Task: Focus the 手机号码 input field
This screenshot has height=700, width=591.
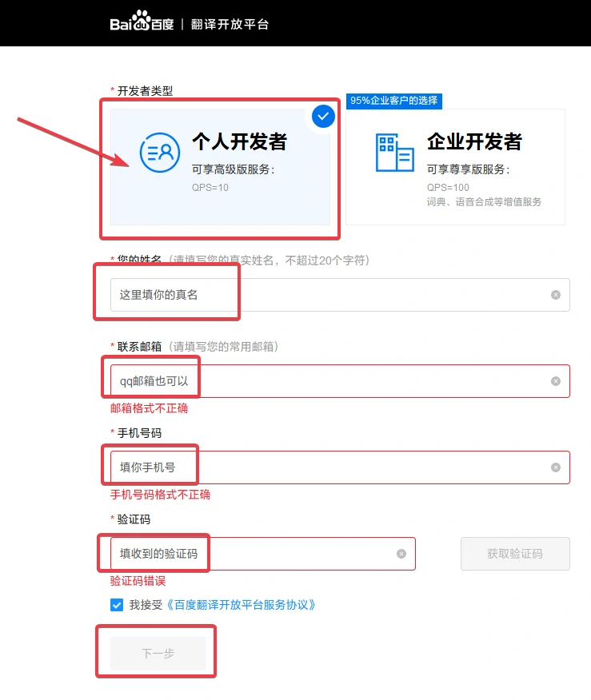Action: pyautogui.click(x=340, y=467)
